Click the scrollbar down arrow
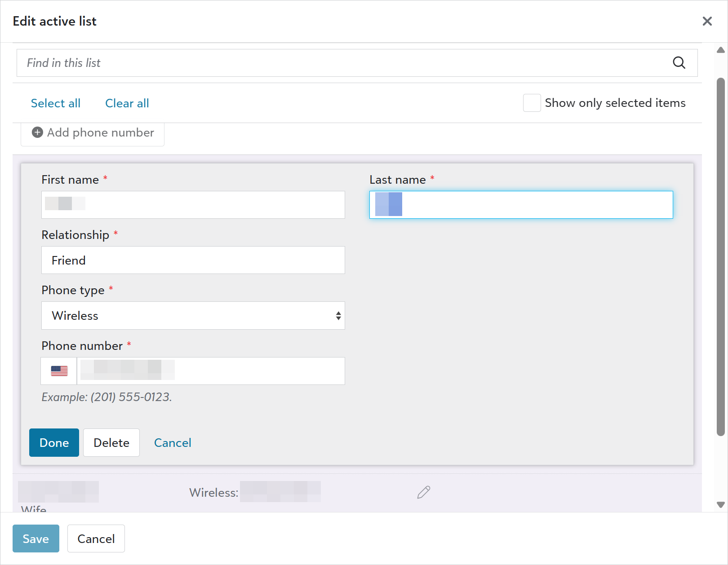 click(x=721, y=505)
